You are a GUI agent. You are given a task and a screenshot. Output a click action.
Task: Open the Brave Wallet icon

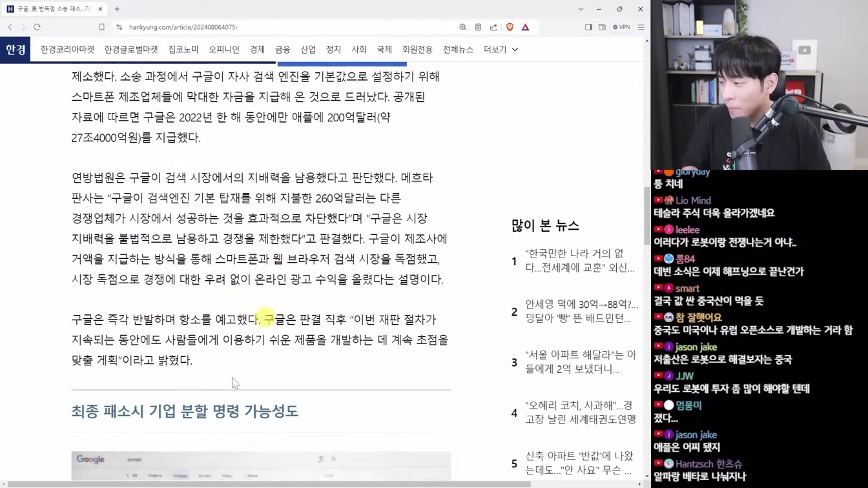pos(602,27)
